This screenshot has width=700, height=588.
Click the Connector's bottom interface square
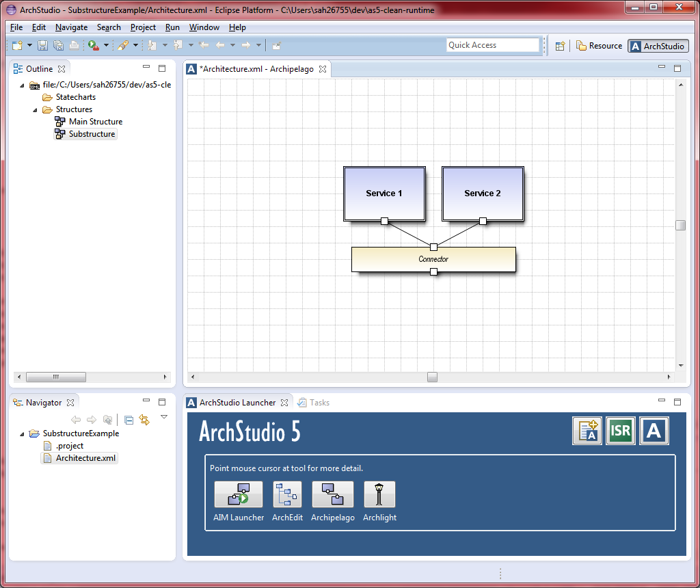click(433, 271)
